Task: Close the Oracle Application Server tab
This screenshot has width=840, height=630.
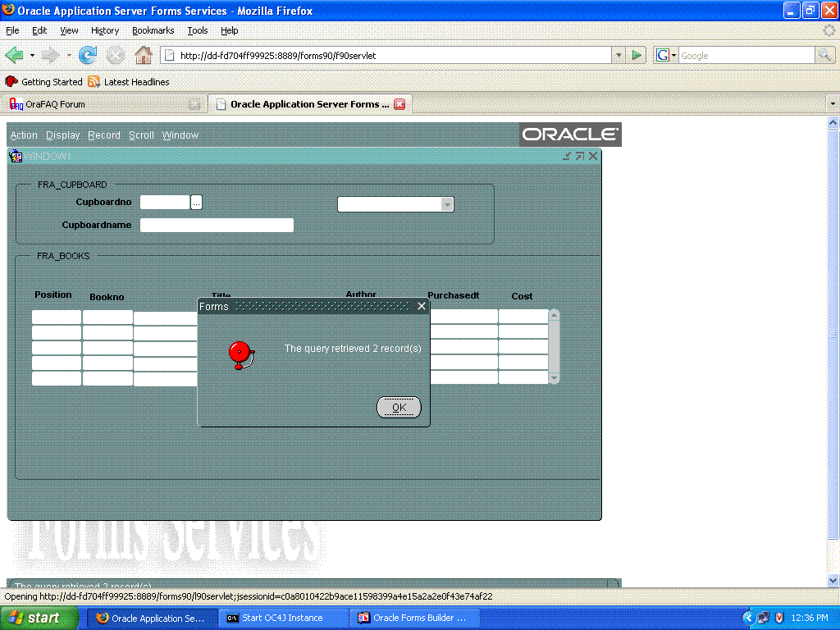Action: click(399, 104)
